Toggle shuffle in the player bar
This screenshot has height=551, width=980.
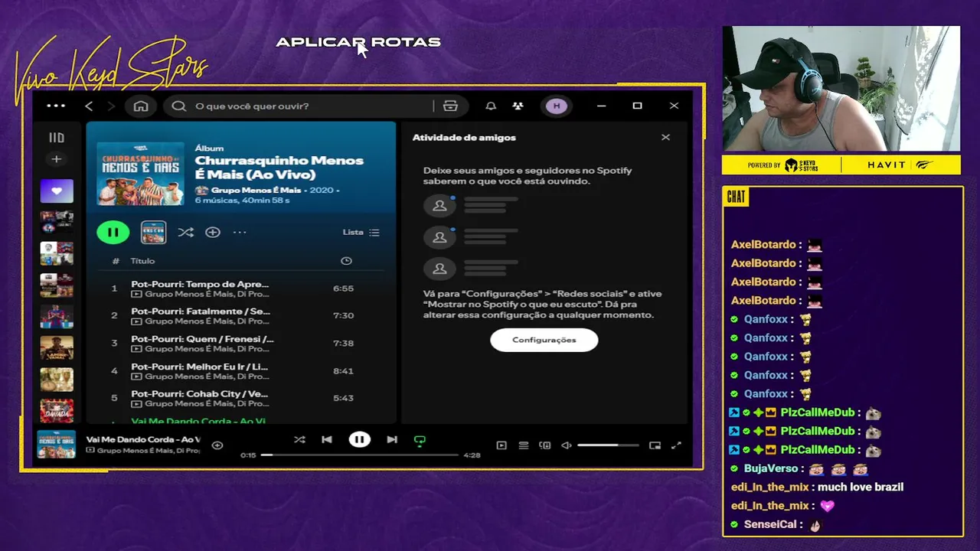299,439
